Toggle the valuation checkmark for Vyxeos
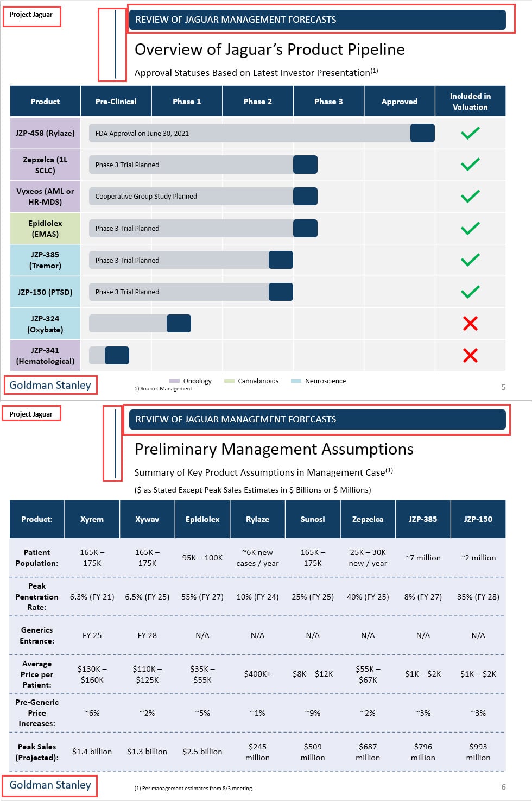 click(469, 195)
